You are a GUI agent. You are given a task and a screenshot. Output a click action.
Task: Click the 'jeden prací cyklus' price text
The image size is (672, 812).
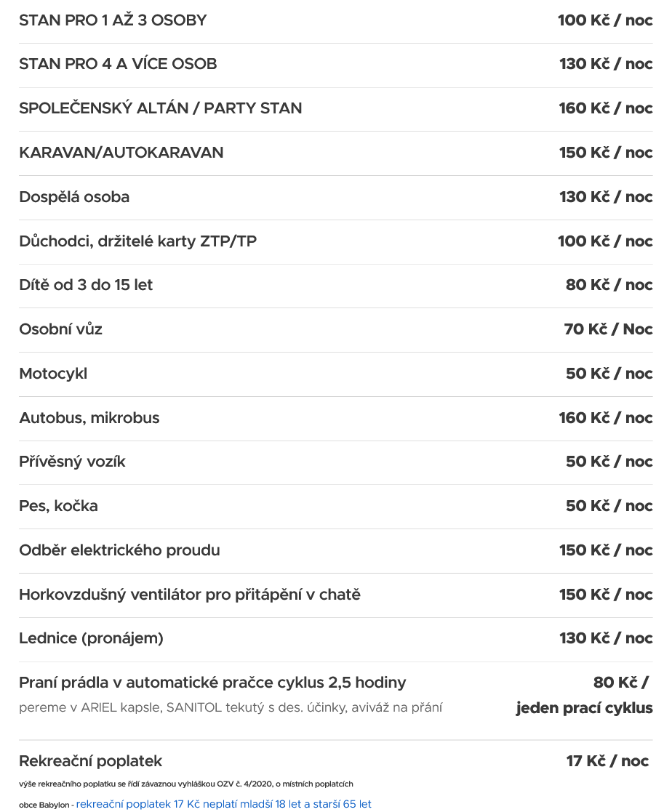tap(584, 708)
